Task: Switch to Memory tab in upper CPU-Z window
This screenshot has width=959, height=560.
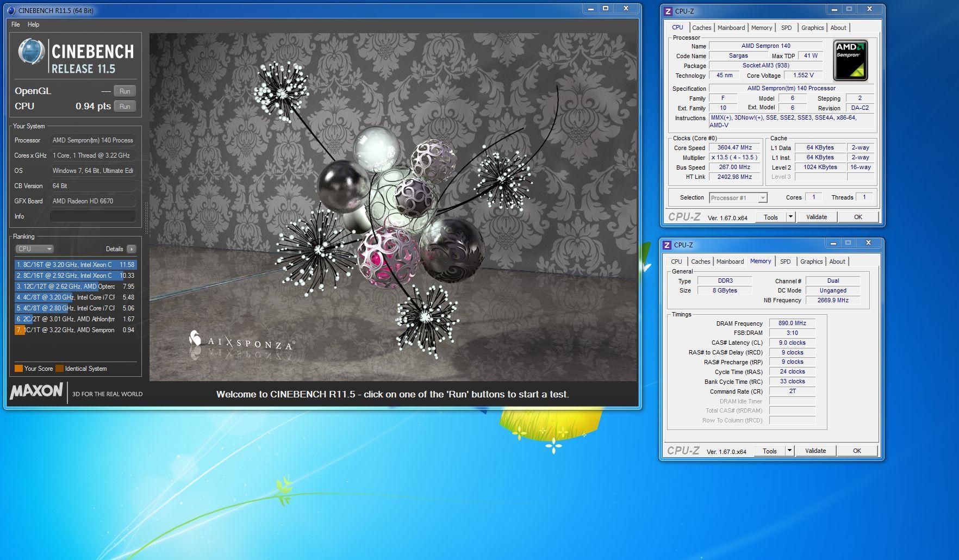Action: (762, 28)
